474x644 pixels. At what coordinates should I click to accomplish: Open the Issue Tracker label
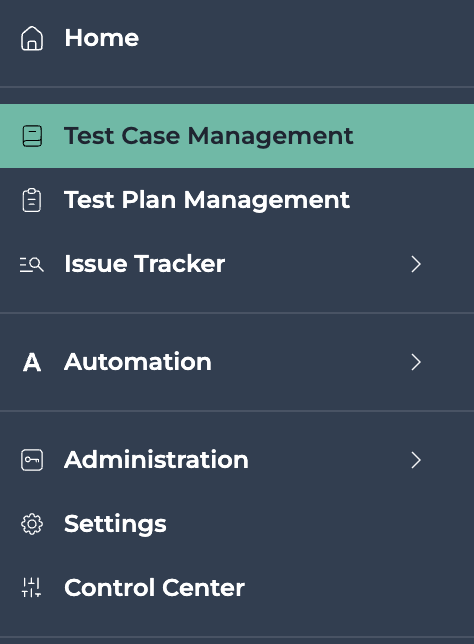(x=145, y=264)
